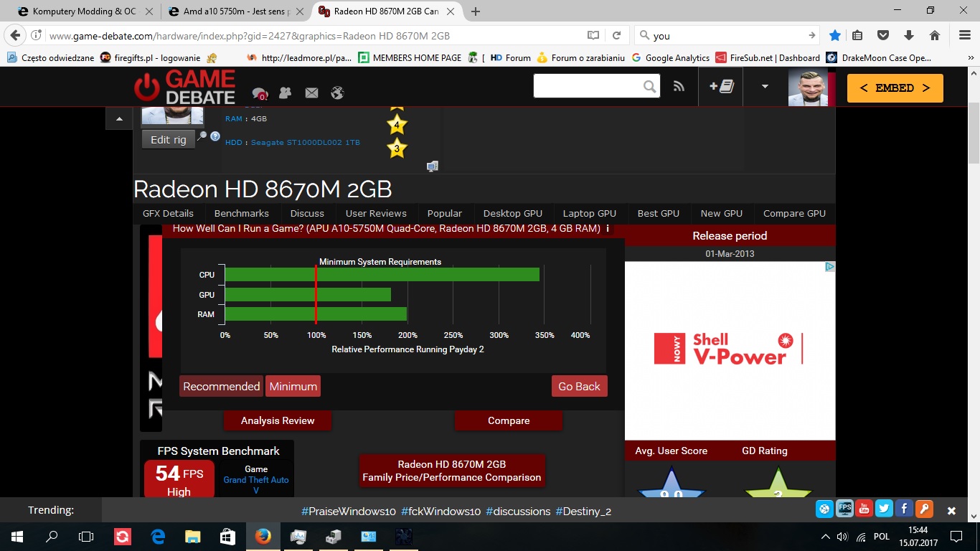Open a new browser tab
980x551 pixels.
click(x=475, y=11)
